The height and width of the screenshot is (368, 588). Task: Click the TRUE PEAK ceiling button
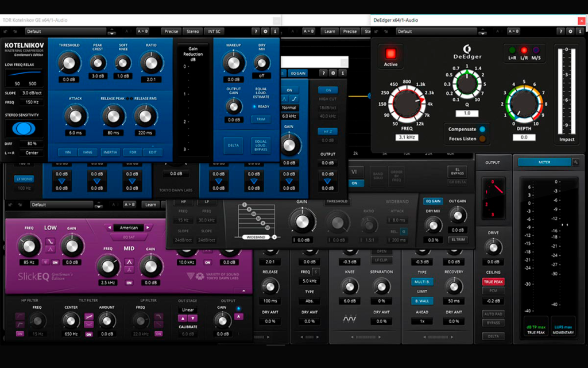[493, 282]
